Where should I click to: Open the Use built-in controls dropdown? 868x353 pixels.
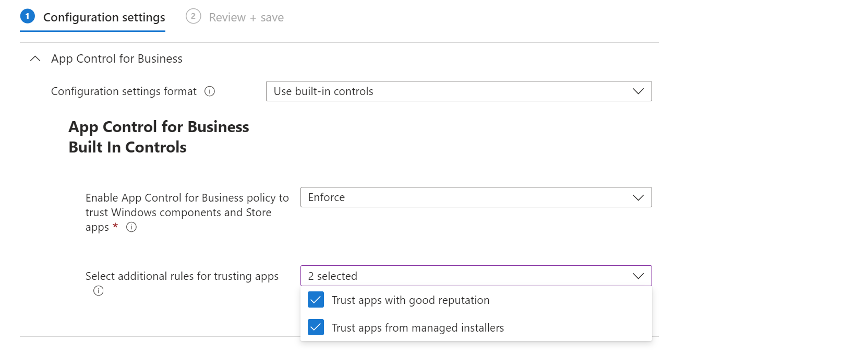[x=458, y=91]
